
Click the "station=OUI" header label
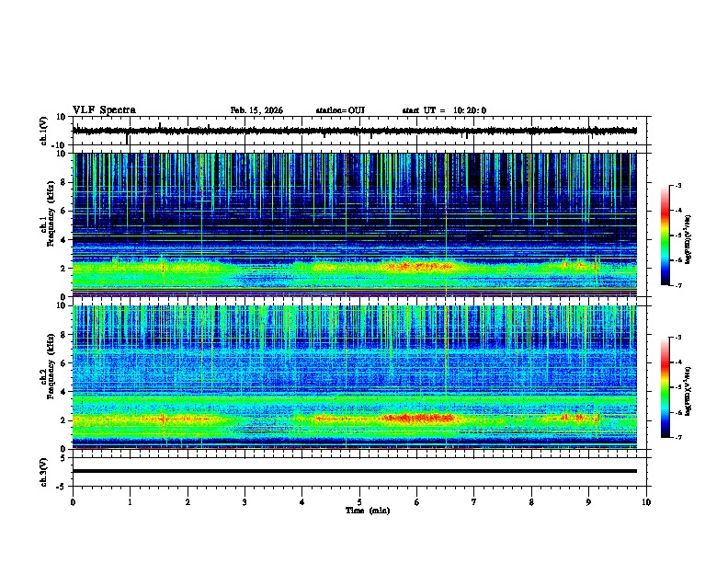click(340, 110)
